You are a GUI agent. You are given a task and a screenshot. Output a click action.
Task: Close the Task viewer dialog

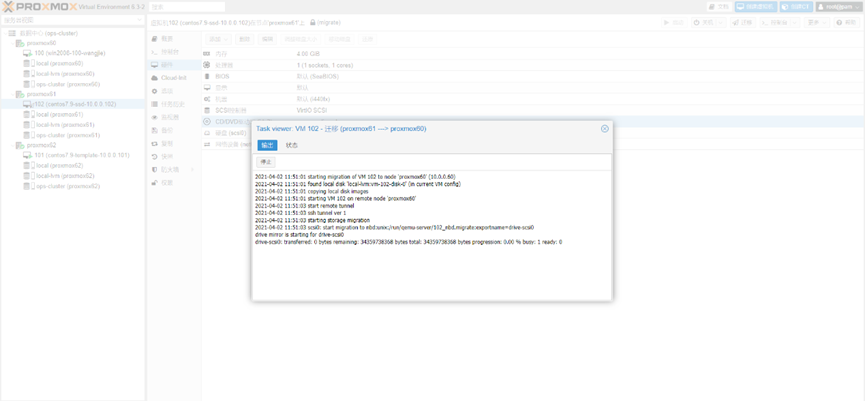(x=605, y=129)
